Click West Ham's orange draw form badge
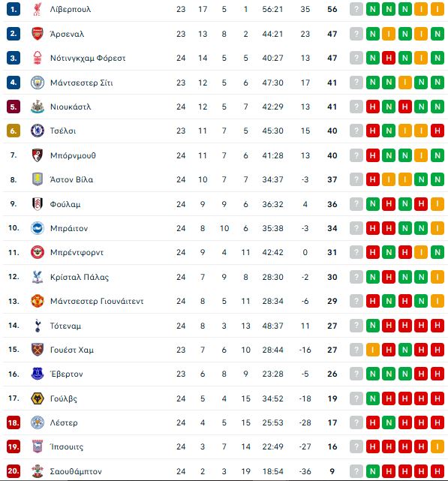The image size is (448, 481). 372,350
